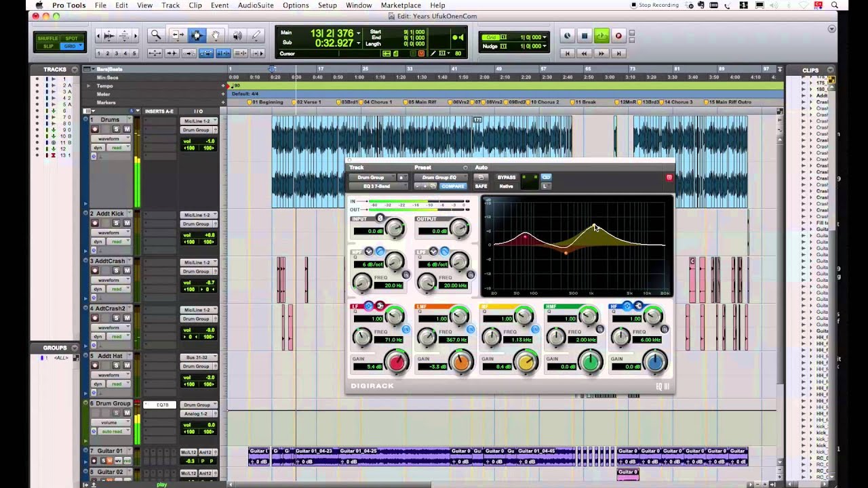Image resolution: width=868 pixels, height=488 pixels.
Task: Select the Trim tool
Action: pos(178,35)
